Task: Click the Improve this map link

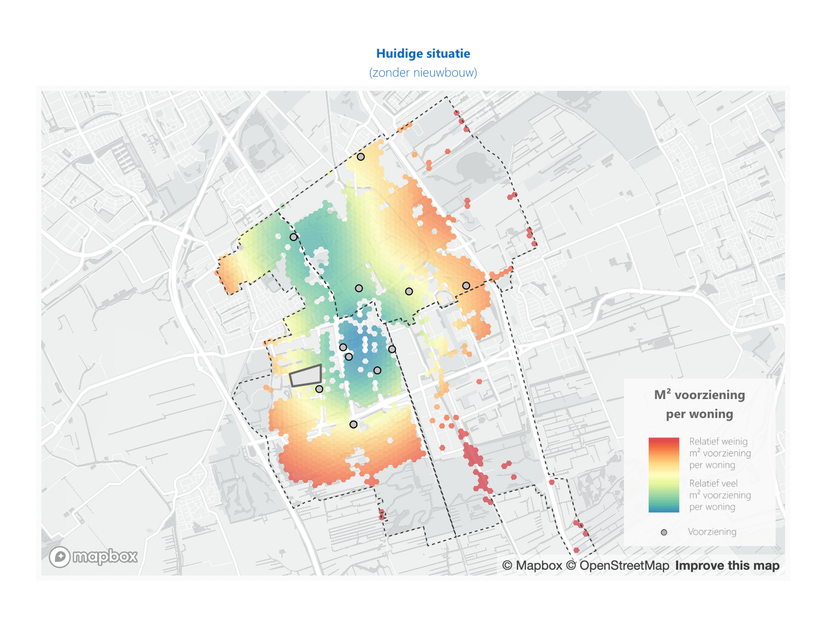Action: (x=727, y=565)
